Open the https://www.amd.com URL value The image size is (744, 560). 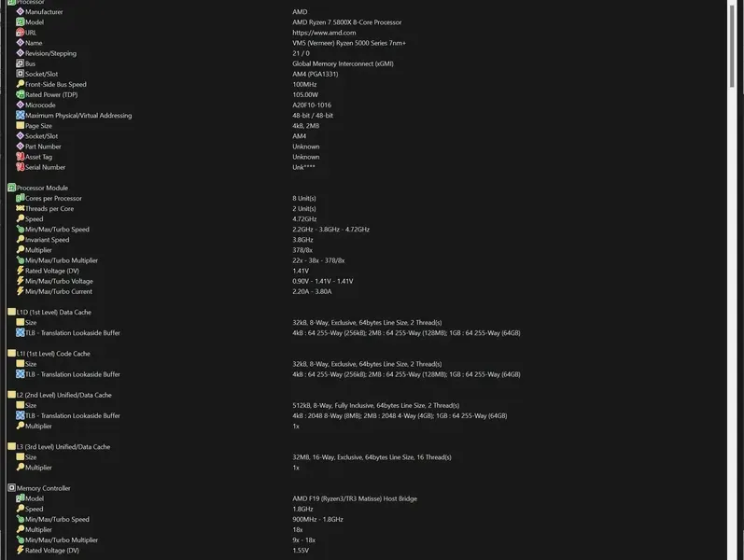[x=324, y=33]
